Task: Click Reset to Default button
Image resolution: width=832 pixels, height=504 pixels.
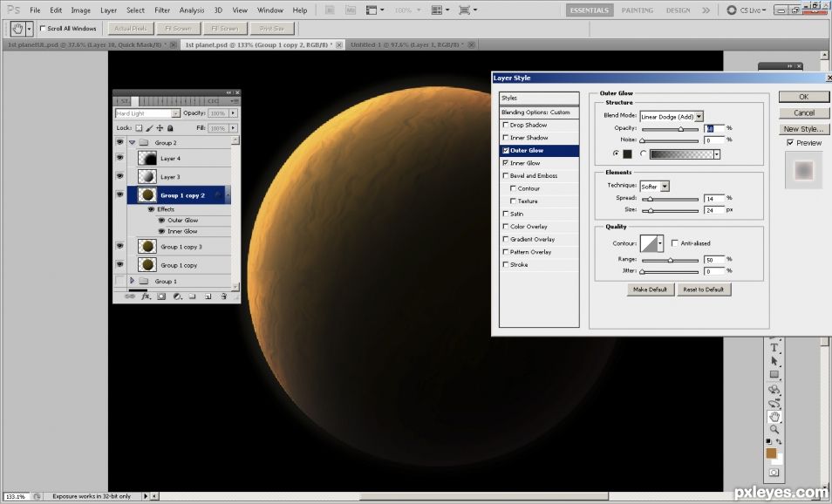Action: click(704, 289)
